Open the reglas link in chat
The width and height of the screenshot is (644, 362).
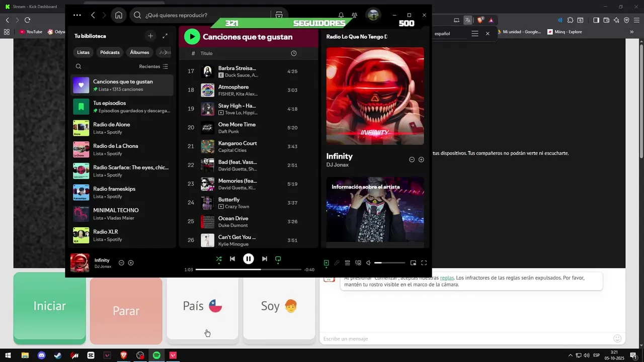(447, 278)
